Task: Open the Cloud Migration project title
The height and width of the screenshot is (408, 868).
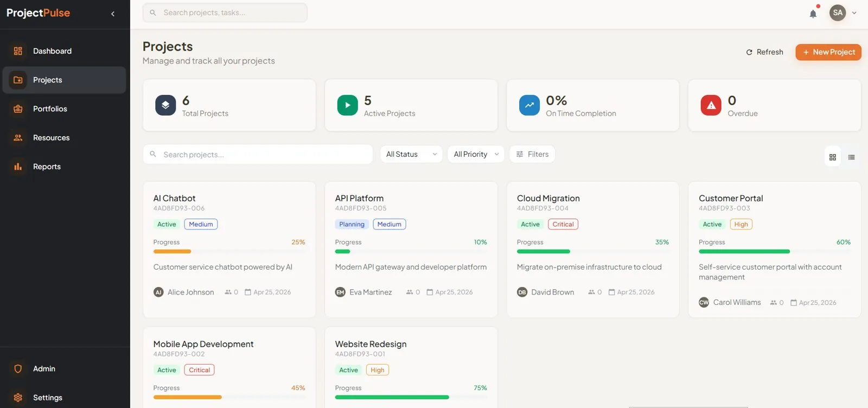Action: (x=548, y=198)
